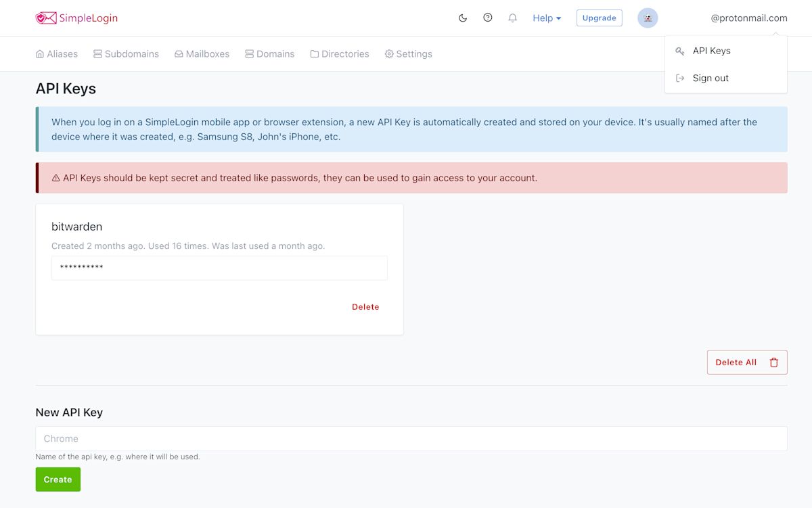Open the Directories tab

(x=340, y=54)
